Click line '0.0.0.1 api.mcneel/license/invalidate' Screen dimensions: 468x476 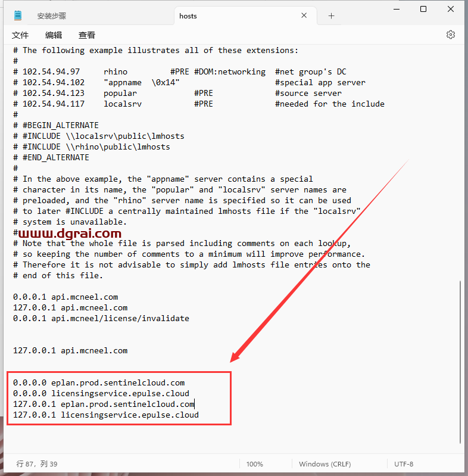click(101, 319)
